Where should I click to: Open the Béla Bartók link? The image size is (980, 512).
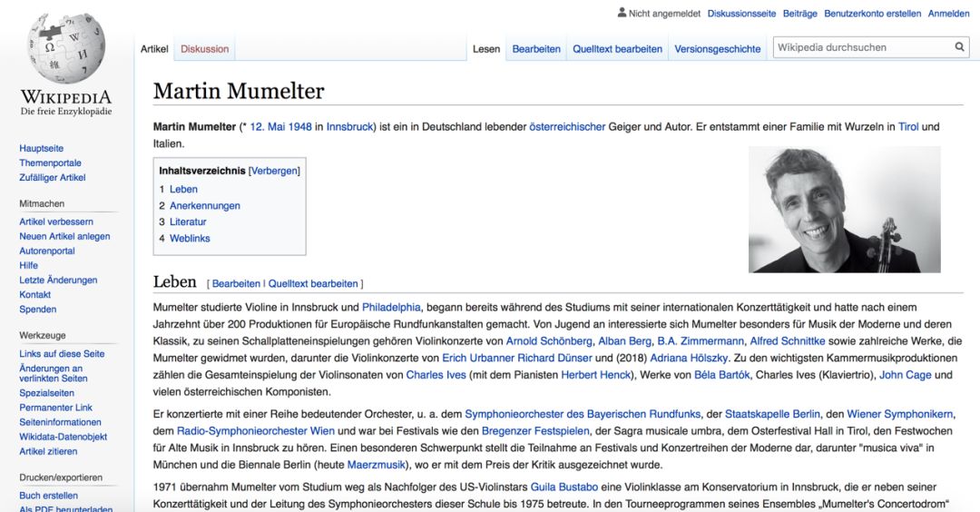[722, 374]
